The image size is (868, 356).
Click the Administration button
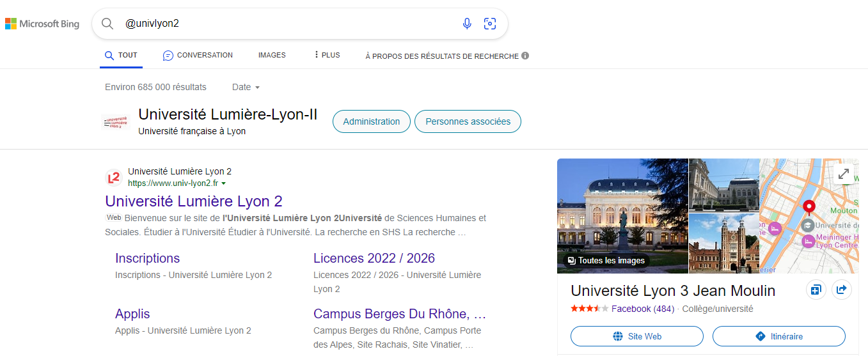[x=372, y=121]
